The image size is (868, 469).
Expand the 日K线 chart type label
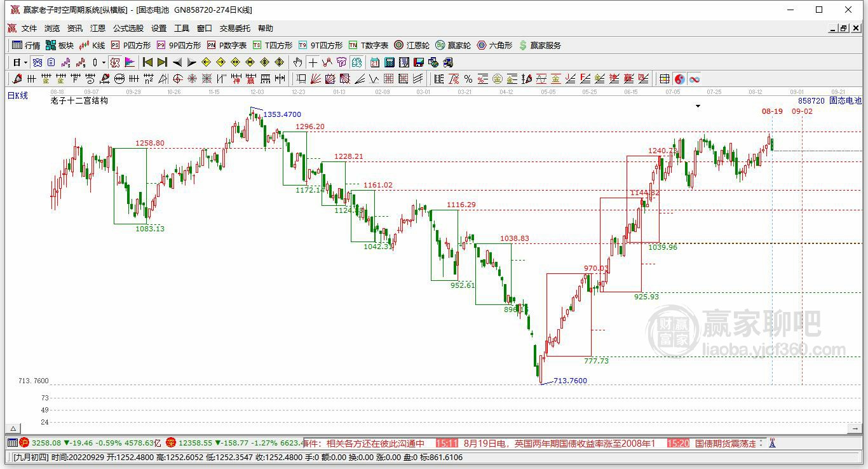point(18,95)
